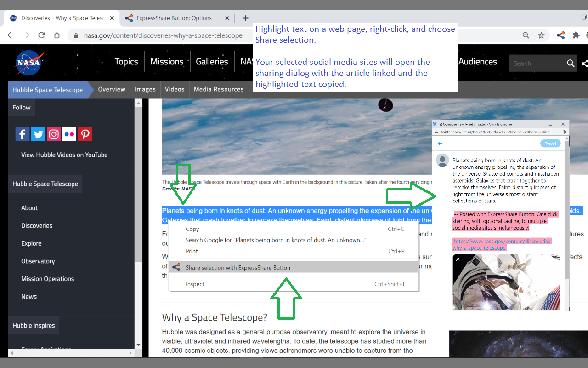588x368 pixels.
Task: Click the search magnifier in the NASA header
Action: (570, 63)
